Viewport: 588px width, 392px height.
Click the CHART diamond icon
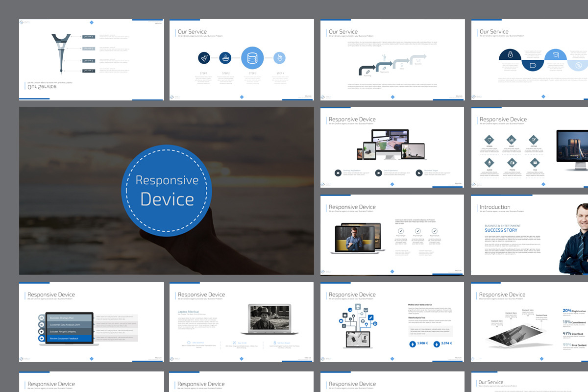pos(512,140)
